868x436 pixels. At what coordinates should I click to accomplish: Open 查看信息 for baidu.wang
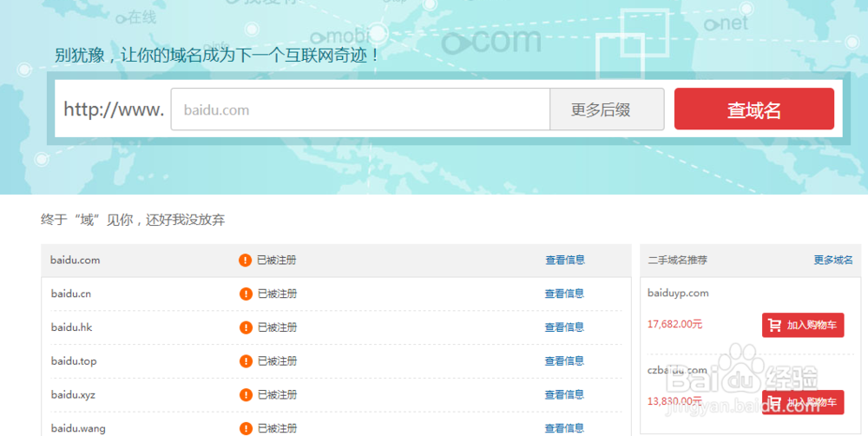[x=564, y=428]
